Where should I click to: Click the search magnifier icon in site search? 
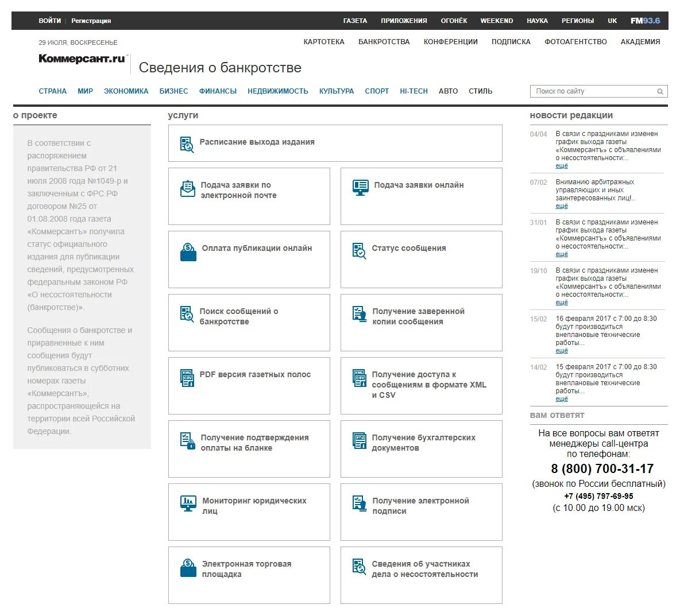point(660,91)
